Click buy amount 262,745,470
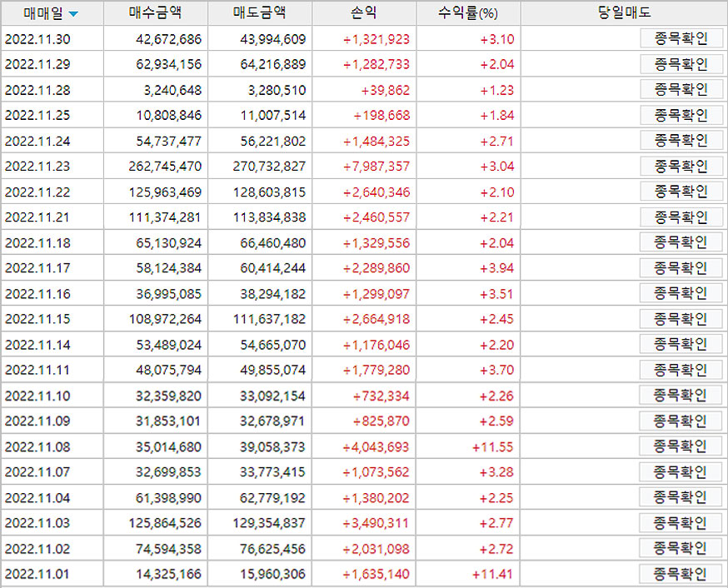The image size is (728, 588). 165,166
